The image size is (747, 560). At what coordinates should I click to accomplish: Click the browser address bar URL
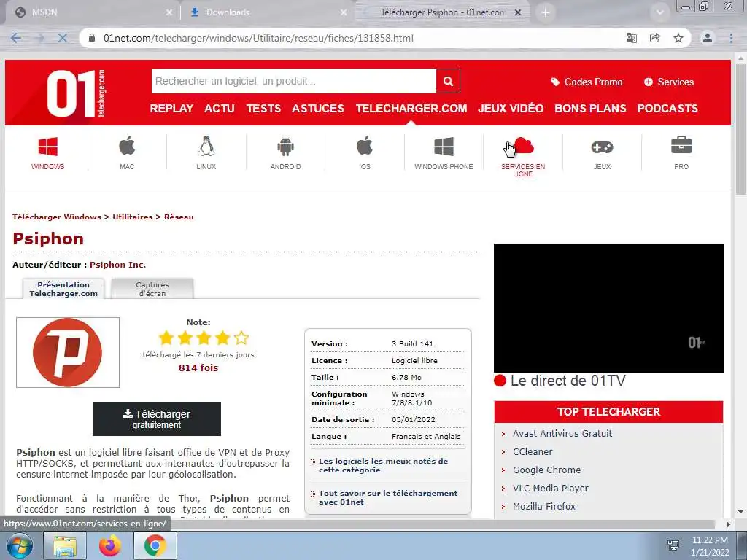(x=258, y=38)
